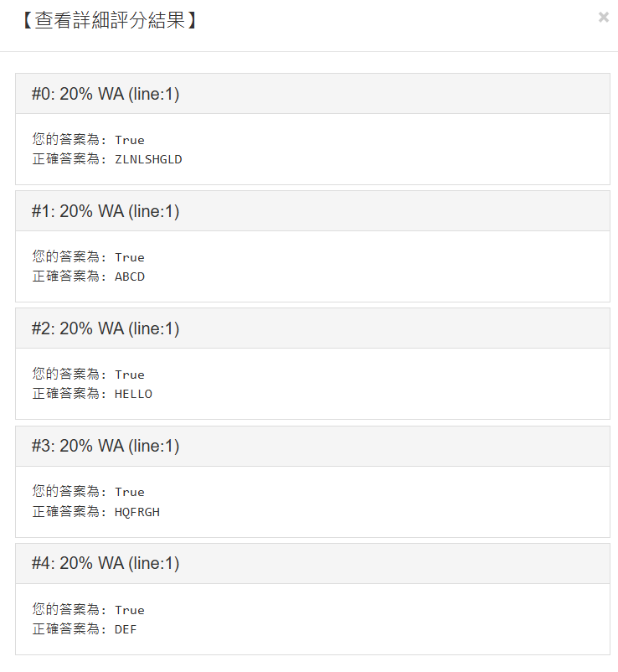The image size is (618, 672).
Task: Click the True answer in test #0
Action: click(130, 140)
